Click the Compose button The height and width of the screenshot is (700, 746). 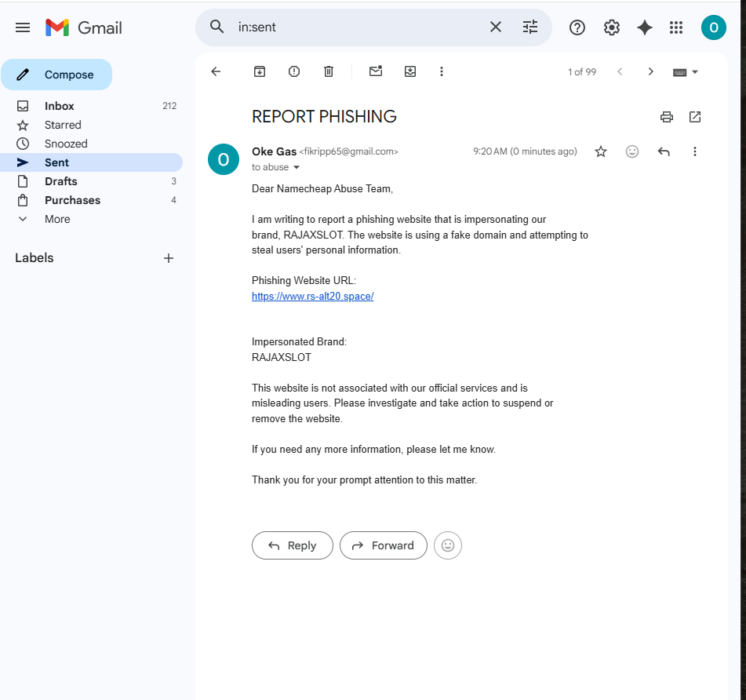[x=56, y=75]
